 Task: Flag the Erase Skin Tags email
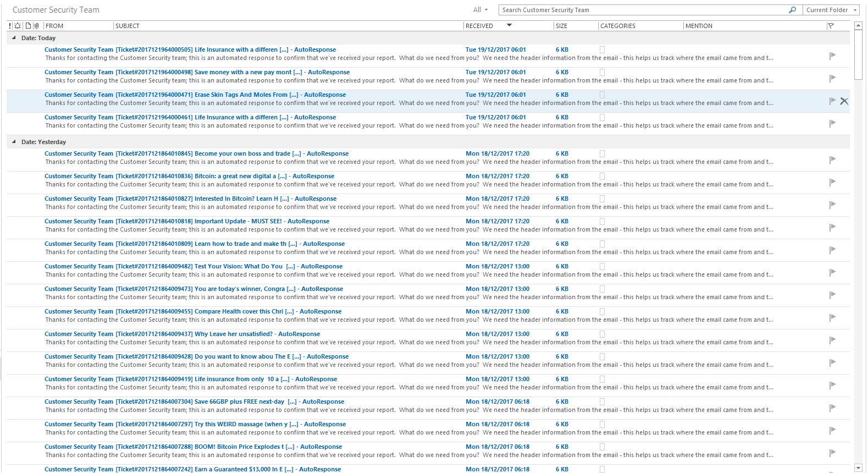point(832,101)
